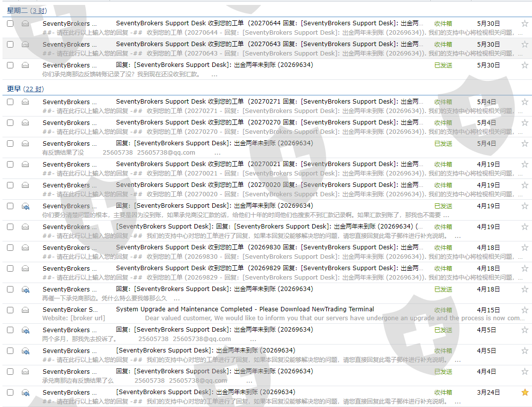
Task: Star the May 30 sent reply
Action: 525,65
